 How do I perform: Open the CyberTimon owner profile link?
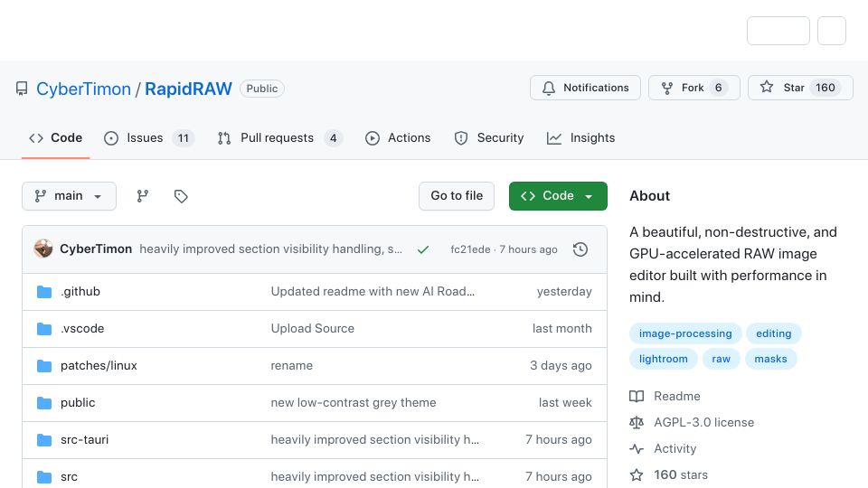[x=83, y=89]
